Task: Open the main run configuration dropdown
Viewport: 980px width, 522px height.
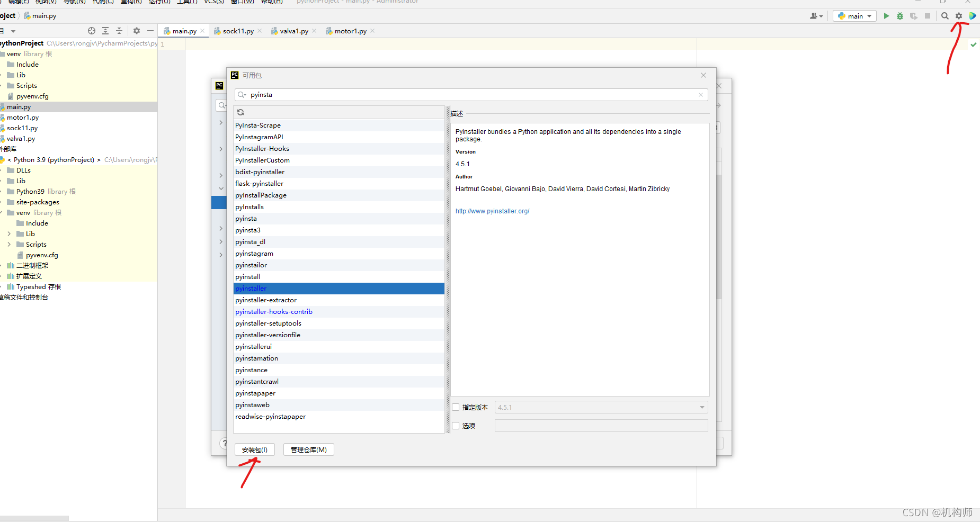Action: tap(854, 16)
